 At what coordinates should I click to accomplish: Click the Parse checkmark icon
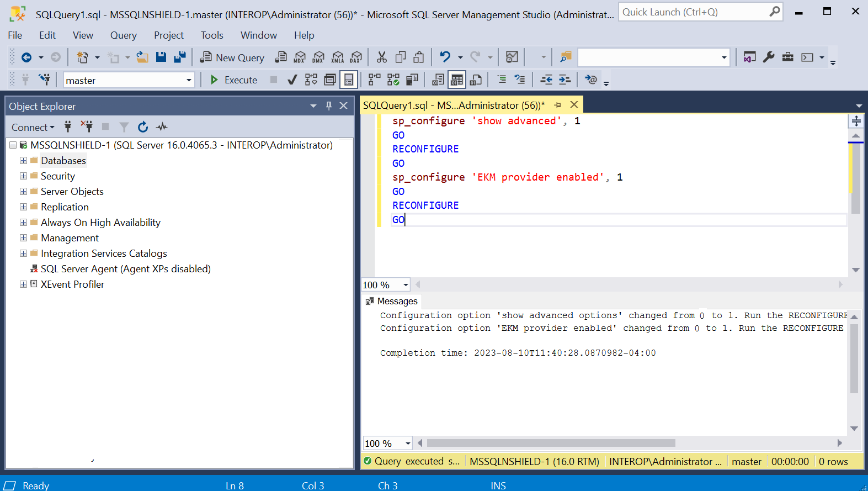click(292, 80)
